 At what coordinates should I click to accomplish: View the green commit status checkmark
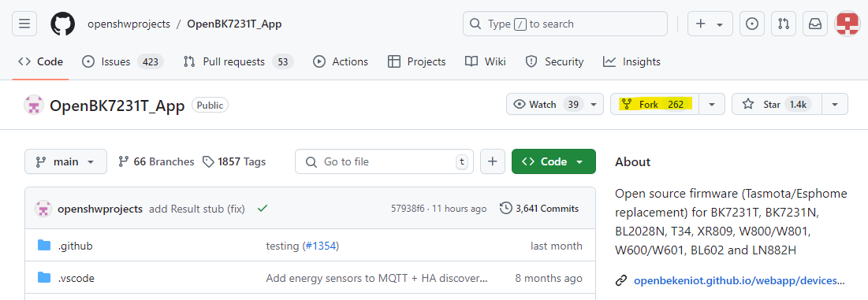click(x=263, y=209)
